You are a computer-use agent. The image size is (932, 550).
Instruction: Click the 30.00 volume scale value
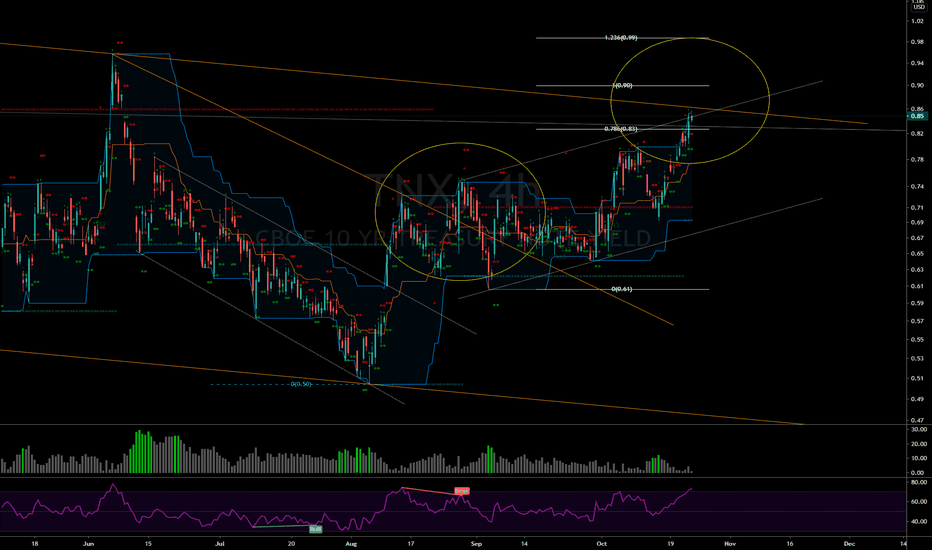pos(918,429)
